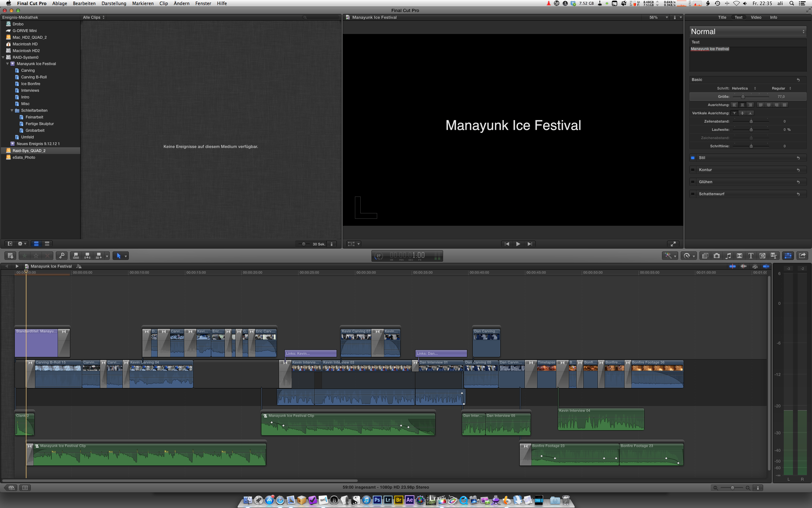Open the import media from camera button

[x=10, y=256]
